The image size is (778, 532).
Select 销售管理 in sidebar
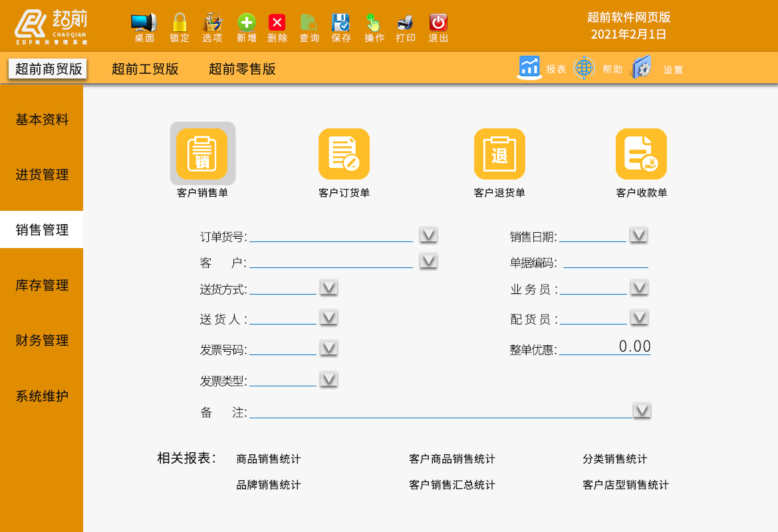coord(42,230)
